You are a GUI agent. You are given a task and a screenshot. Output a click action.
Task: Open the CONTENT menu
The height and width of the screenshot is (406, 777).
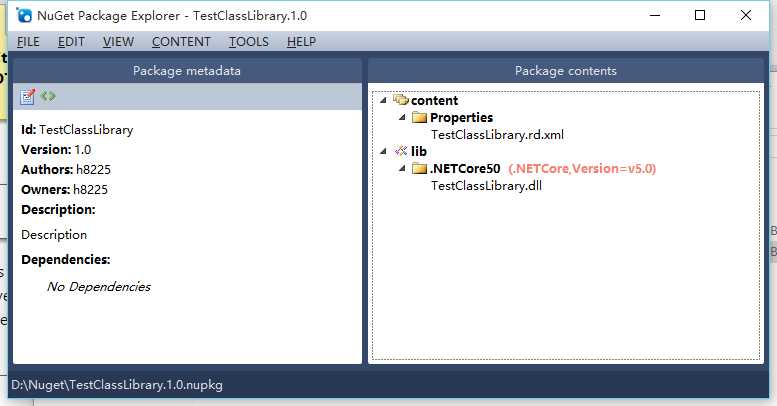coord(181,42)
